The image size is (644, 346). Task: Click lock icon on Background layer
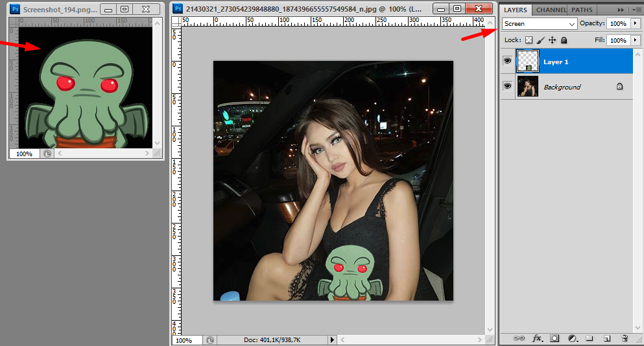click(x=619, y=86)
